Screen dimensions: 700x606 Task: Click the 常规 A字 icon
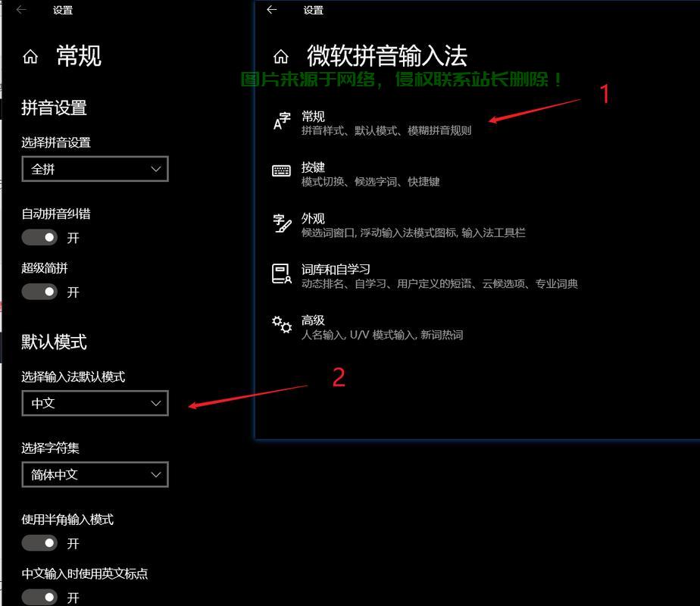click(282, 121)
